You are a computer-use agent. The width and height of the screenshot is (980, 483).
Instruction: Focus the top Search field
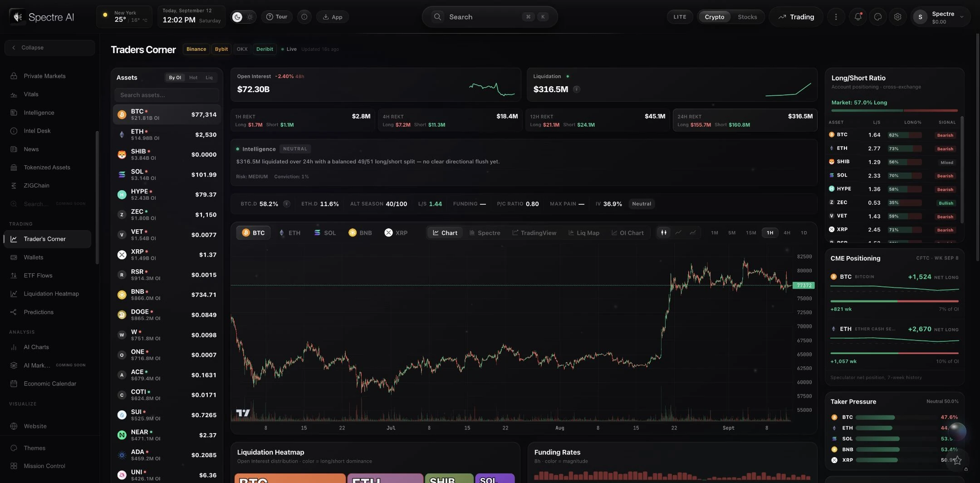coord(490,17)
